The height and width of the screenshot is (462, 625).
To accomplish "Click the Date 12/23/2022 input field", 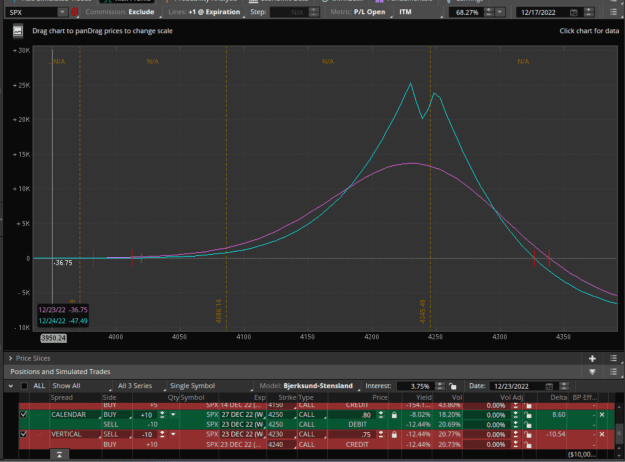I will pyautogui.click(x=517, y=386).
